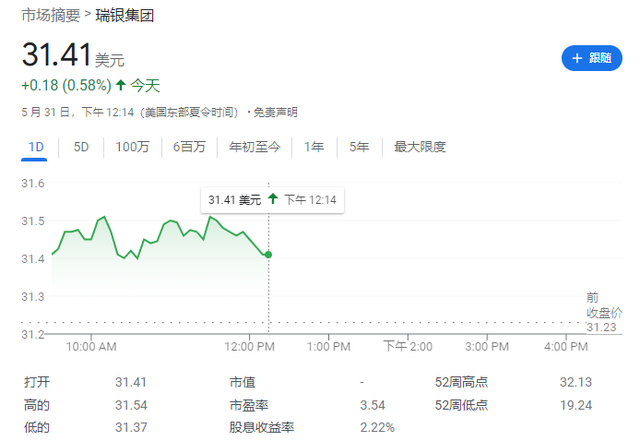Open the 最大限度 tab
Image resolution: width=640 pixels, height=441 pixels.
420,147
